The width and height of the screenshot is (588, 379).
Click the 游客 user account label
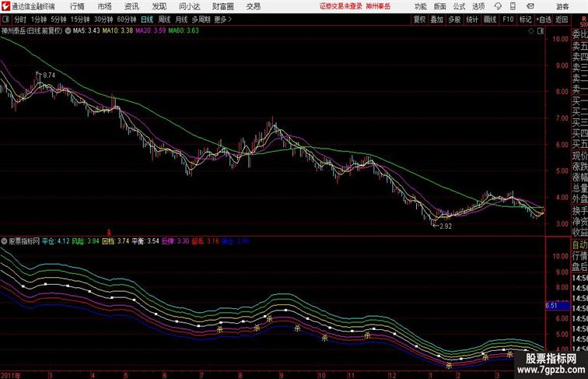[562, 7]
